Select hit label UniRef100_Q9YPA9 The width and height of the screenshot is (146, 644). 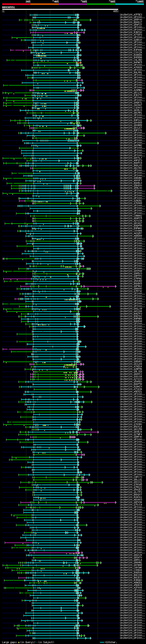point(131,271)
